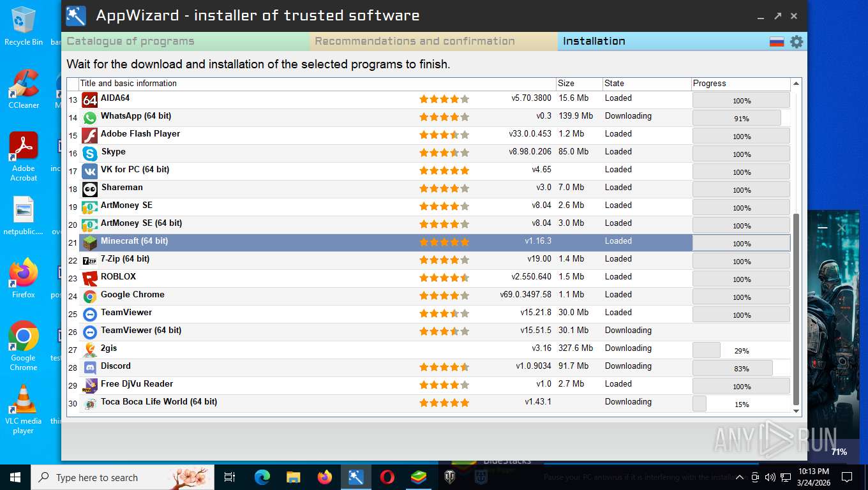Click the taskbar clock 10:13 PM
The height and width of the screenshot is (490, 868).
point(813,477)
